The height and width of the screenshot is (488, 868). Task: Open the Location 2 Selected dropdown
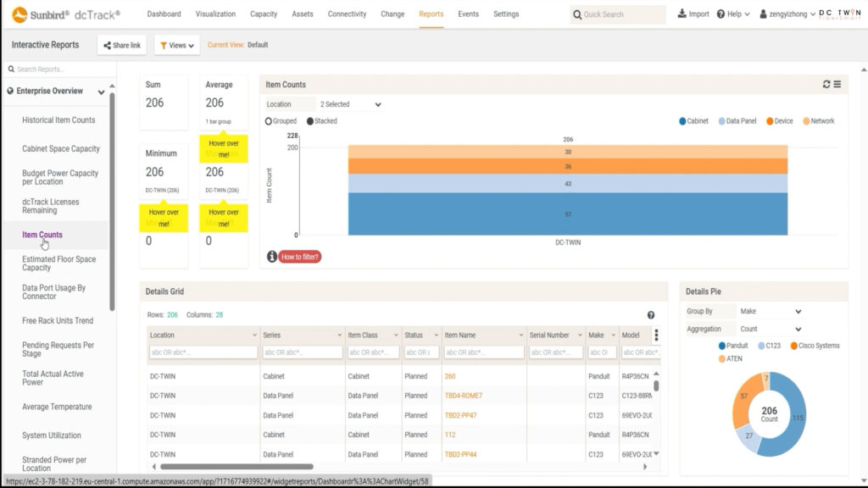coord(350,104)
